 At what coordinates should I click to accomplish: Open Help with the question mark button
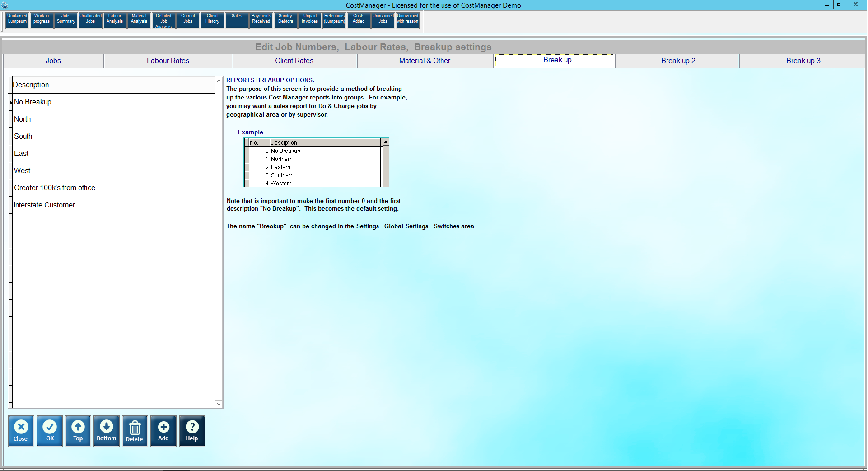(192, 431)
